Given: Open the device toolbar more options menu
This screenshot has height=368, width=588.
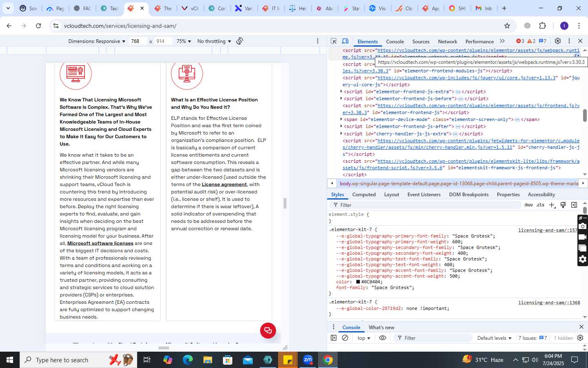Looking at the screenshot, I should tap(318, 41).
